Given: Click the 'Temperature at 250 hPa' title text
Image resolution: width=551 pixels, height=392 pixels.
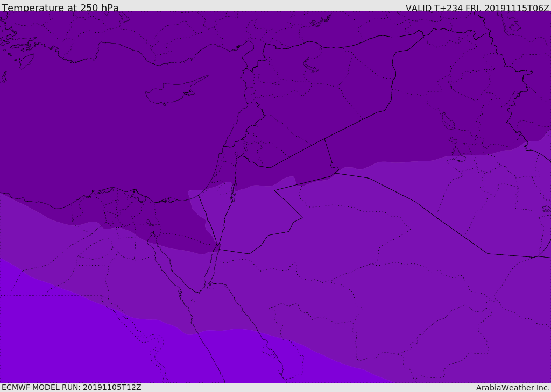Looking at the screenshot, I should click(60, 8).
